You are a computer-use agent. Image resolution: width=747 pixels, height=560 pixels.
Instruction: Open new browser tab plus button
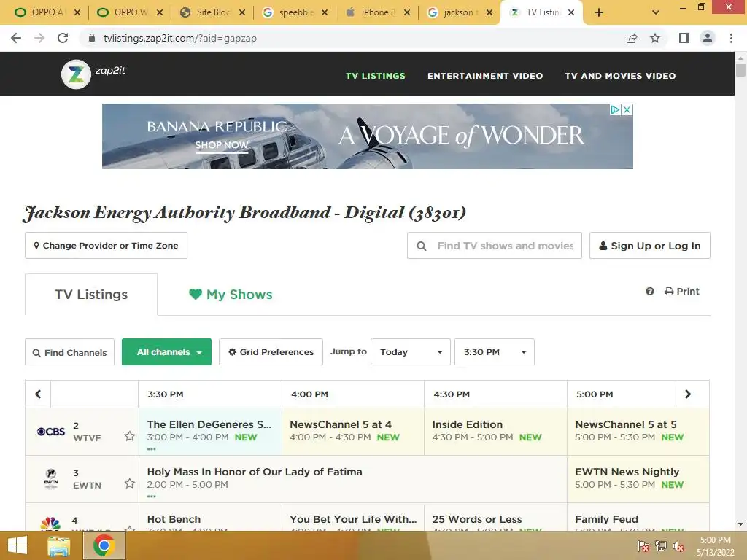(x=599, y=12)
